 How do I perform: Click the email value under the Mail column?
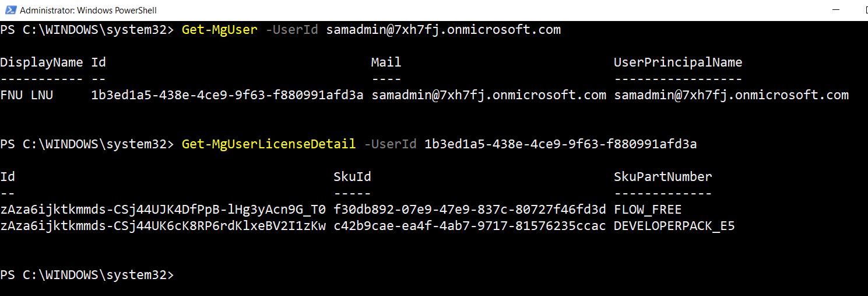click(x=489, y=95)
